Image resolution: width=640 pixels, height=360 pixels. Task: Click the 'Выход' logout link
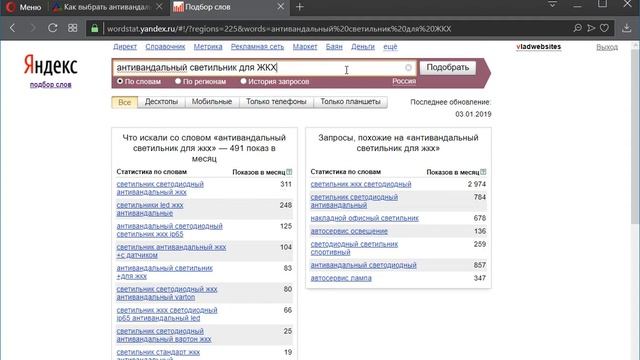tap(607, 47)
